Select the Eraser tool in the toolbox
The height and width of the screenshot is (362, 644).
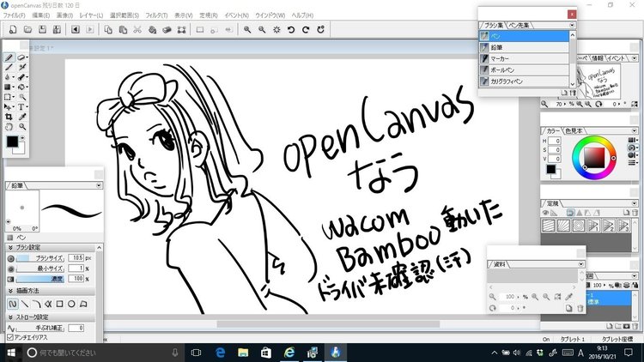[x=21, y=57]
